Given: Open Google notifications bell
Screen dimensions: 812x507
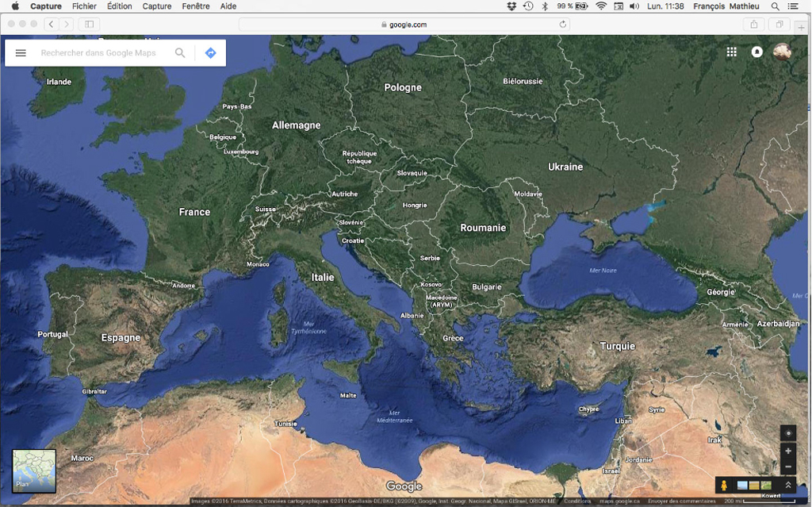Looking at the screenshot, I should [756, 52].
